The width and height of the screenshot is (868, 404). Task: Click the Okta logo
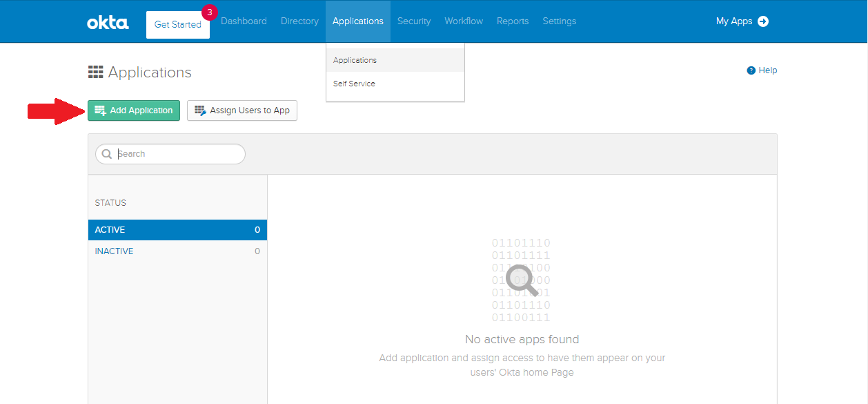click(108, 23)
